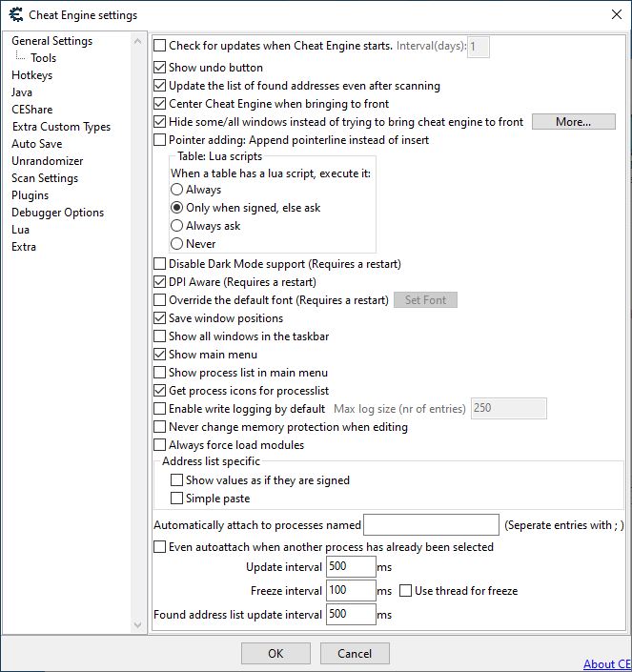The image size is (632, 672).
Task: Uncheck Show main menu
Action: (159, 355)
